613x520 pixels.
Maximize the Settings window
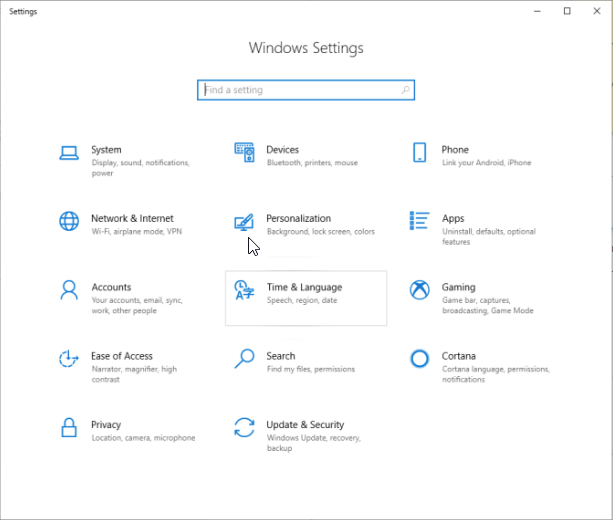pos(567,11)
